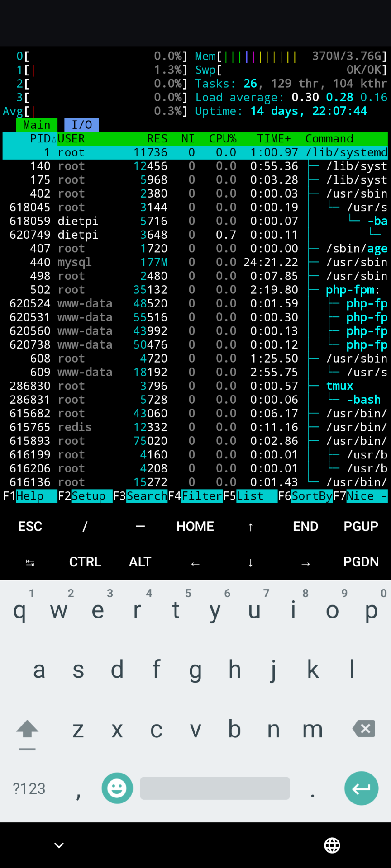Click the Swp usage meter
Screen dimensions: 391x868
pos(291,70)
